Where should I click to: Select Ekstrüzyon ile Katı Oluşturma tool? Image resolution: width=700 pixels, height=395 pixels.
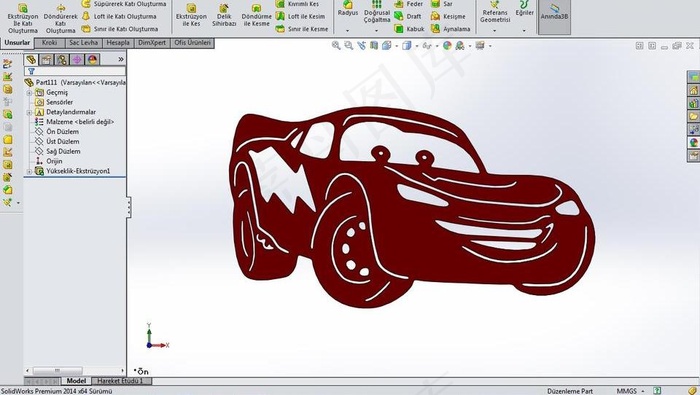pos(22,19)
